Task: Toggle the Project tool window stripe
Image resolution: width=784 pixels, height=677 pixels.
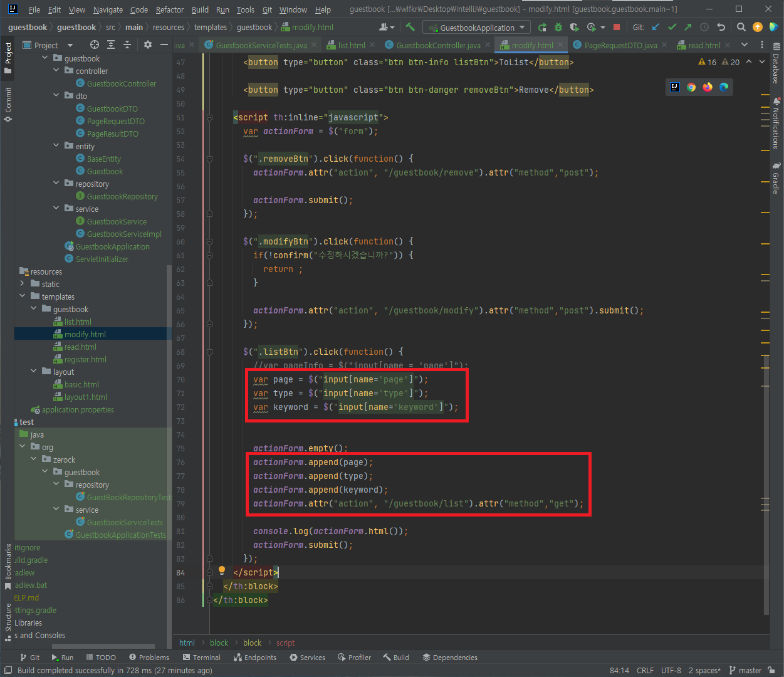Action: pyautogui.click(x=8, y=58)
